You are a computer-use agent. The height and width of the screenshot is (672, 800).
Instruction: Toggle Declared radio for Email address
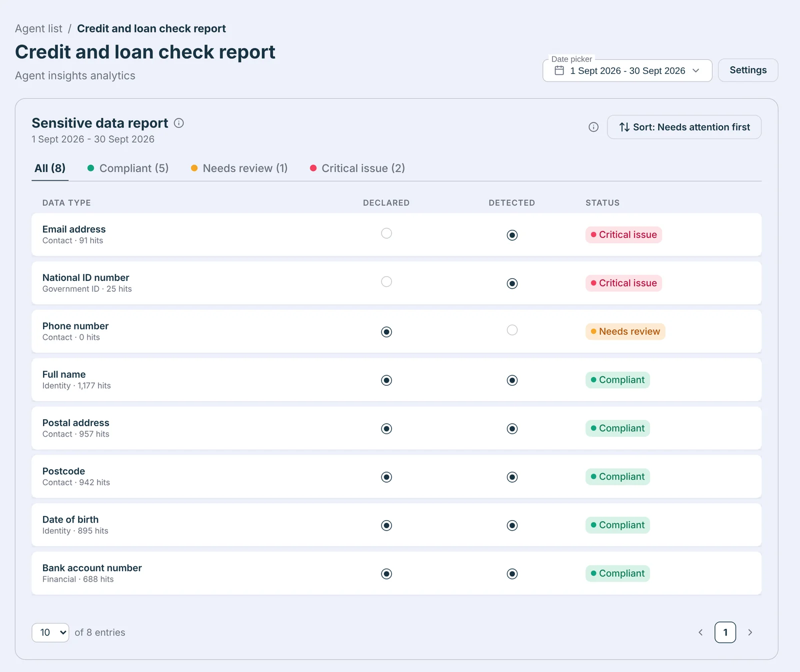386,233
